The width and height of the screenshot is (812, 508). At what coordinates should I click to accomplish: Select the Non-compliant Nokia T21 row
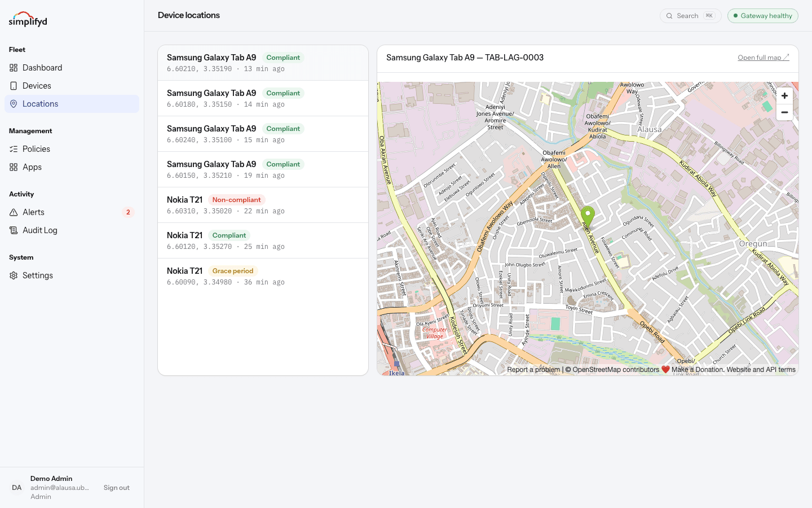click(x=263, y=205)
